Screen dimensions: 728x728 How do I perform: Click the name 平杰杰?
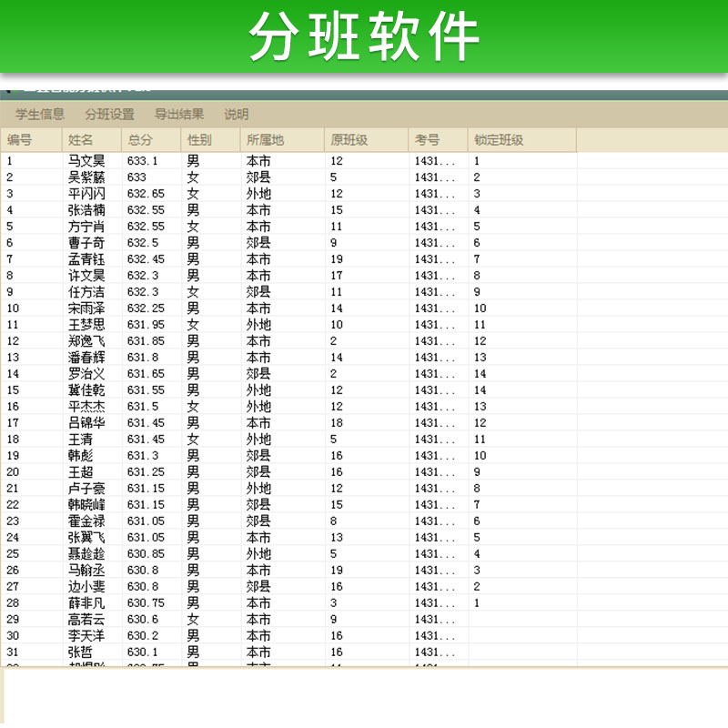point(86,407)
